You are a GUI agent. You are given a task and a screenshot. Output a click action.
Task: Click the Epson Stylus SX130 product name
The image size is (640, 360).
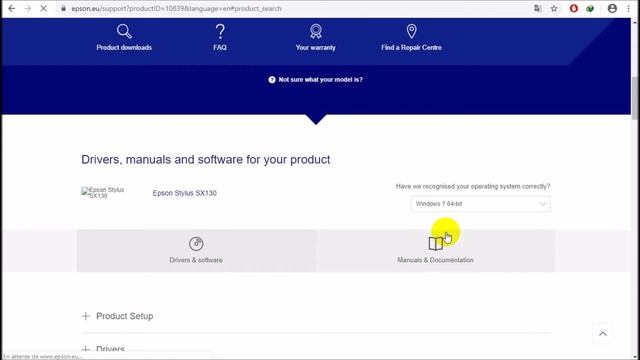tap(184, 193)
